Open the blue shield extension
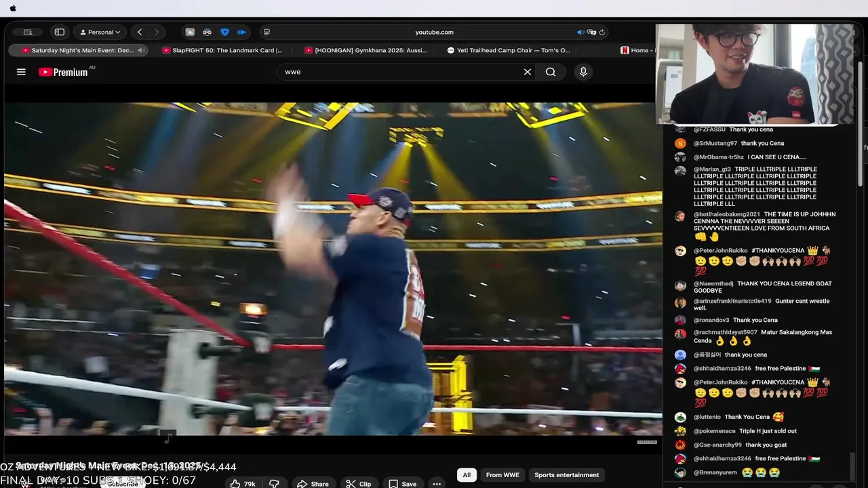Viewport: 868px width, 488px height. pos(224,32)
